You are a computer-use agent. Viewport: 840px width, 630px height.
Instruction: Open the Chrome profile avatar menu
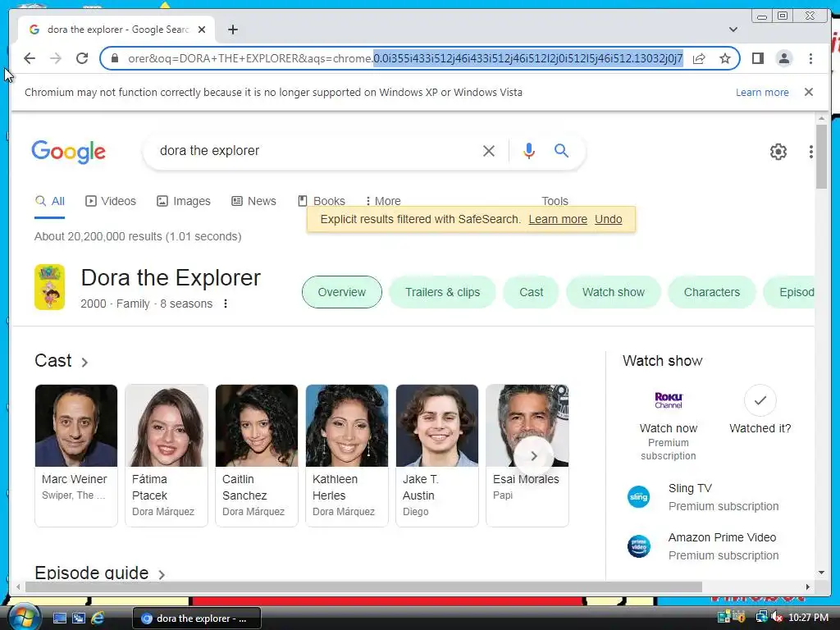coord(783,58)
